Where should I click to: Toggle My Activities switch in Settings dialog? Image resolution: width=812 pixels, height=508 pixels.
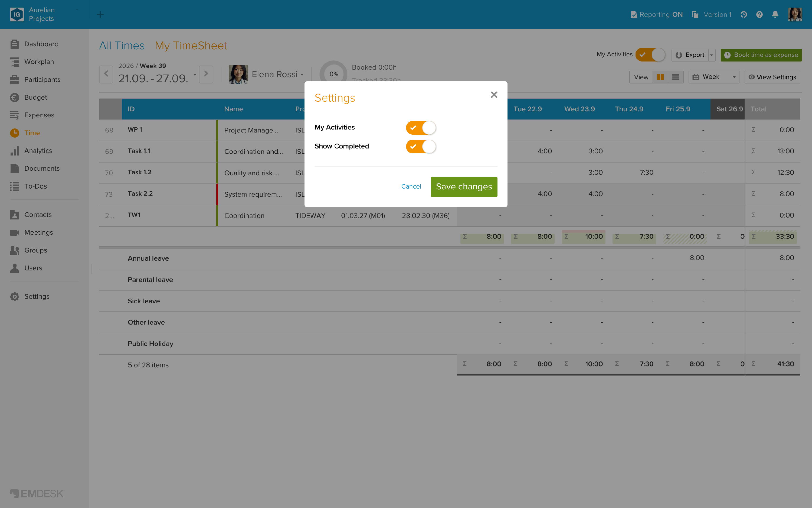pos(421,128)
